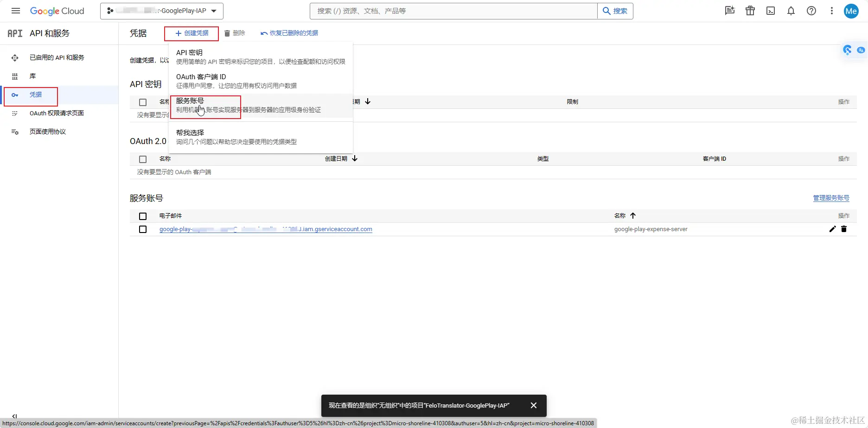Choose 帮我选择 help me choose option
Image resolution: width=868 pixels, height=428 pixels.
coord(261,137)
